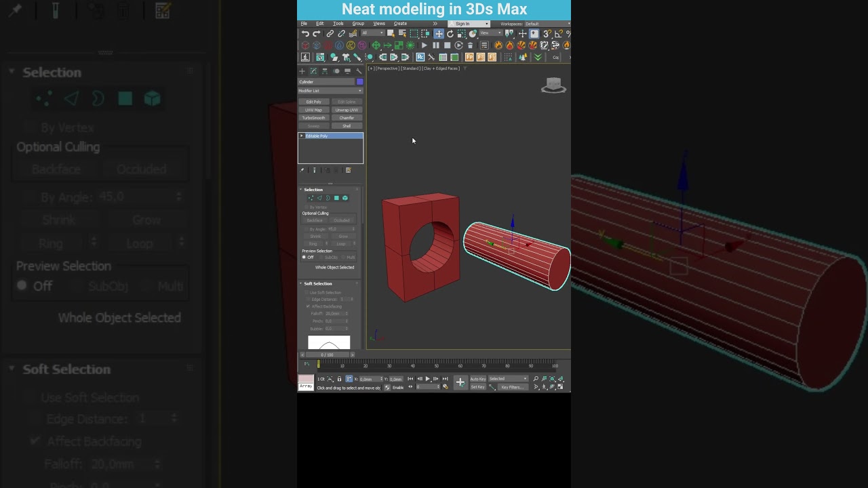Choose the Rectangular Selection Region icon
868x488 pixels.
(x=414, y=34)
